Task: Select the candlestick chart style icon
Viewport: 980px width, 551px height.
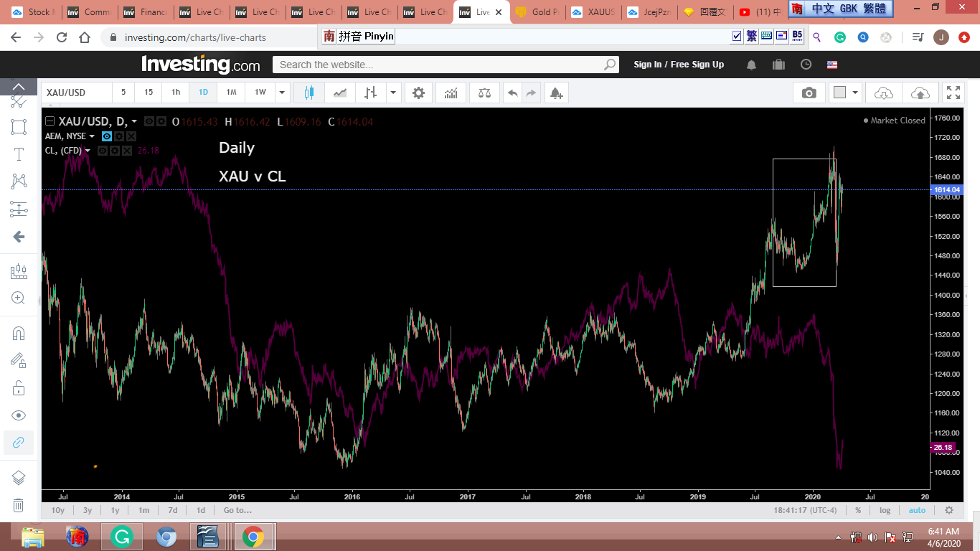Action: pyautogui.click(x=309, y=93)
